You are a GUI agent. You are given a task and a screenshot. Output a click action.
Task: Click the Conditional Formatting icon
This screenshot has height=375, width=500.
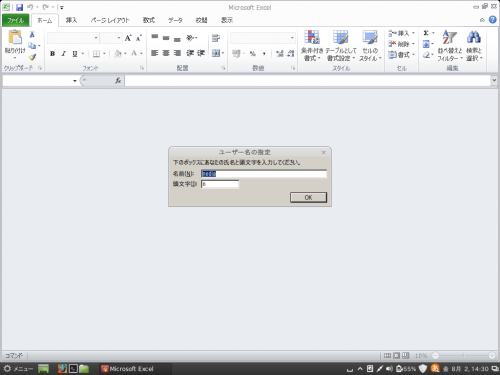312,37
